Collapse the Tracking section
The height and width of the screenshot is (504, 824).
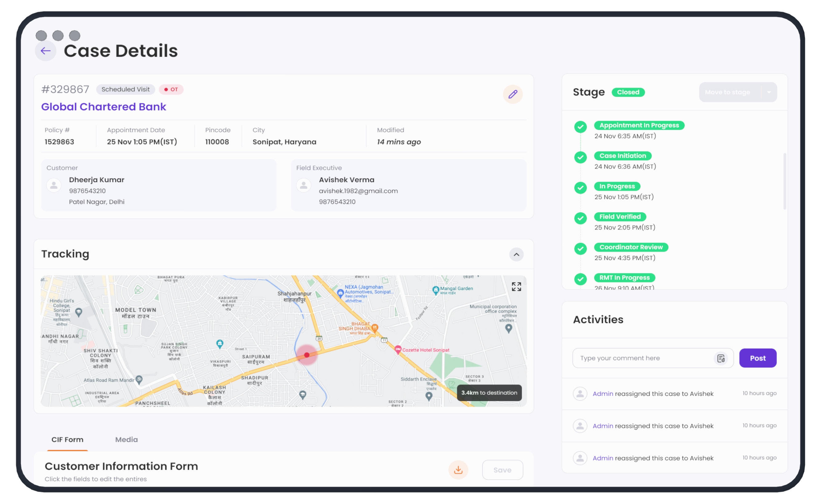click(x=516, y=254)
